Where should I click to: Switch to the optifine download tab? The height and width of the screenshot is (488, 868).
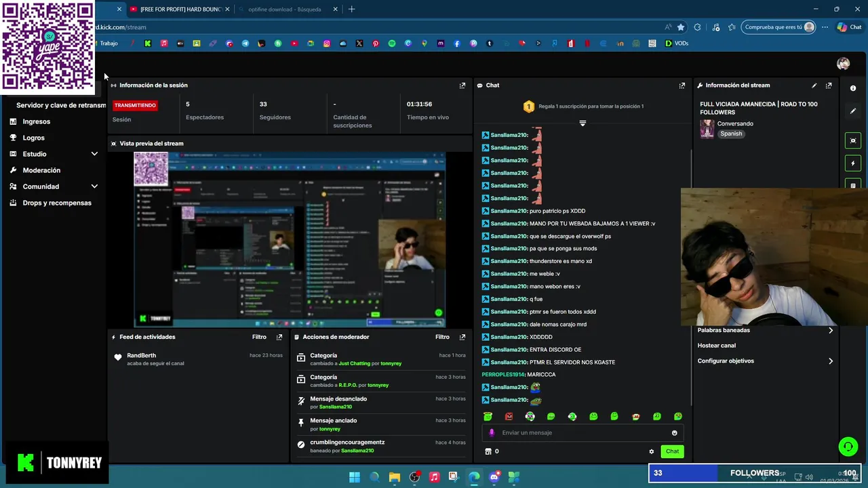tap(288, 9)
